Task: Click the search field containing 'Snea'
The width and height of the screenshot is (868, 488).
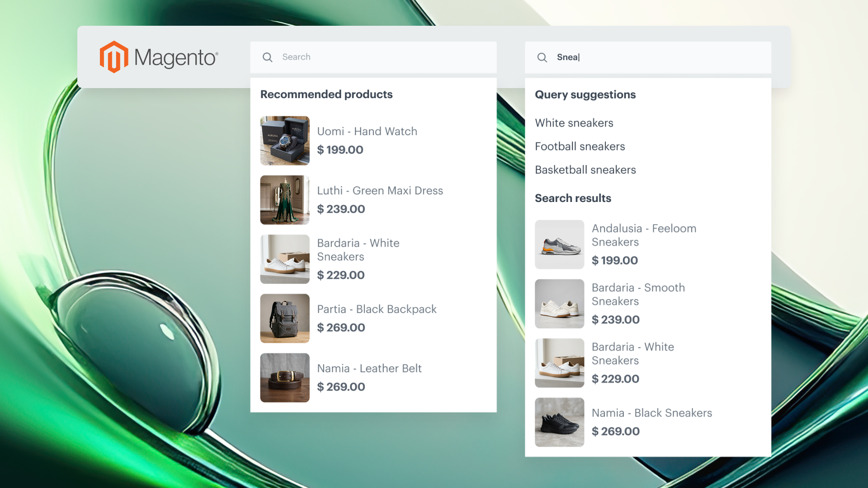Action: click(x=656, y=57)
